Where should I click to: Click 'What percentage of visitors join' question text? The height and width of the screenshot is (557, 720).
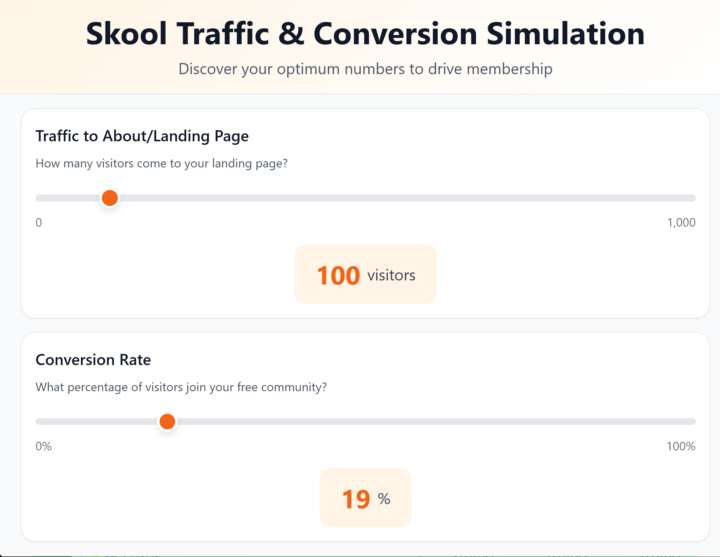tap(181, 387)
